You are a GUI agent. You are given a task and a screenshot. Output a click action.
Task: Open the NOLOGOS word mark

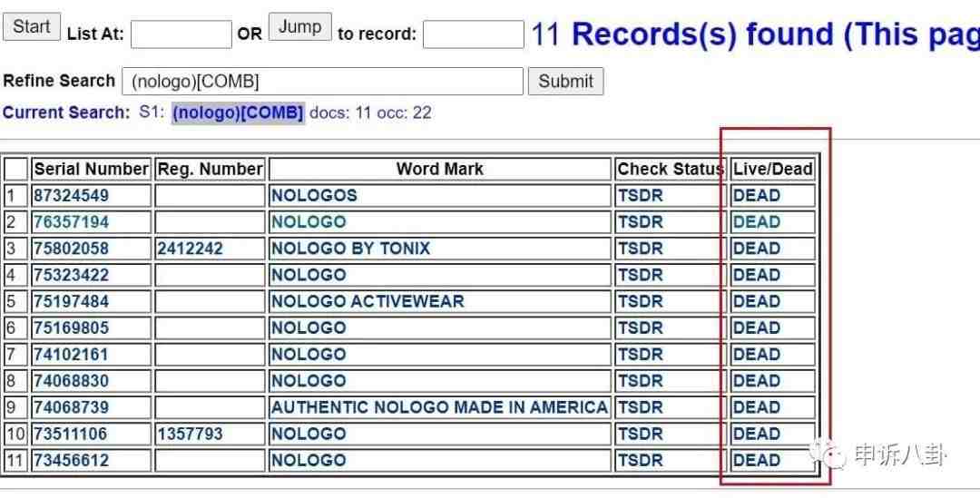(314, 196)
